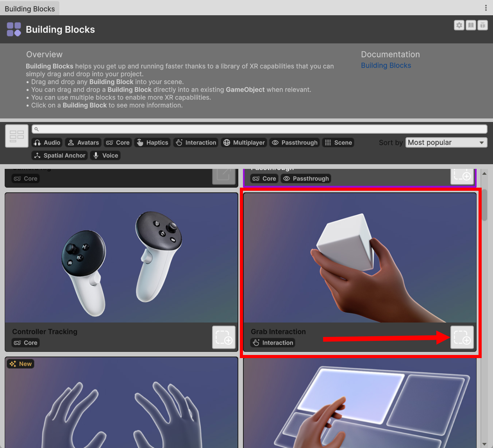This screenshot has height=448, width=493.
Task: Click the Core tag on Controller Tracking card
Action: [x=26, y=343]
